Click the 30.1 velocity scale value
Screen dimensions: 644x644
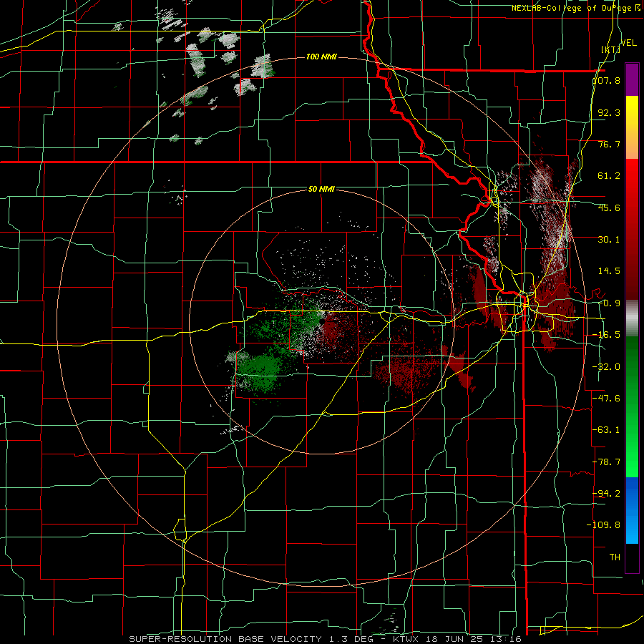click(x=609, y=240)
